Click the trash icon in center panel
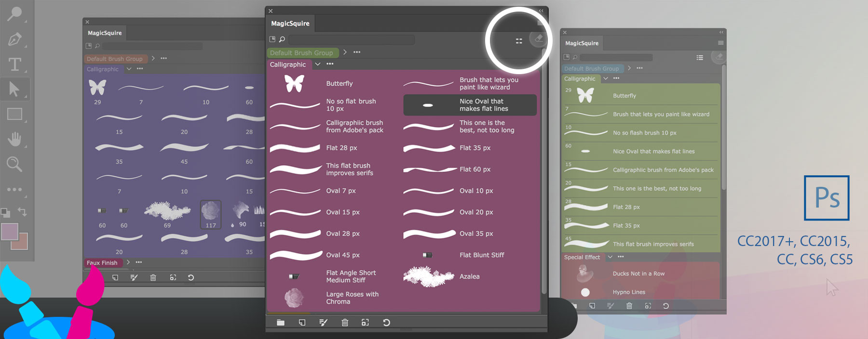Viewport: 868px width, 339px height. tap(345, 323)
